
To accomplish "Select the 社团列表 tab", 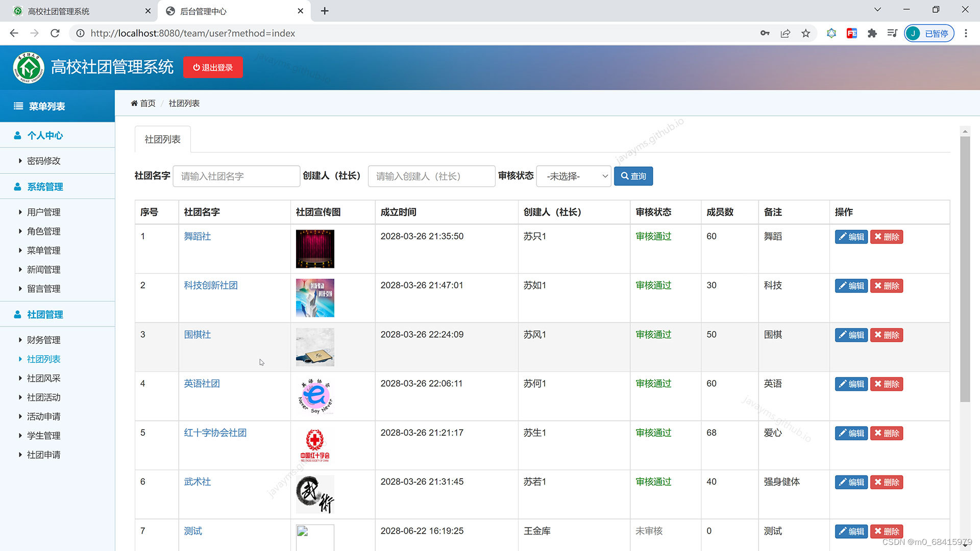I will pos(162,139).
